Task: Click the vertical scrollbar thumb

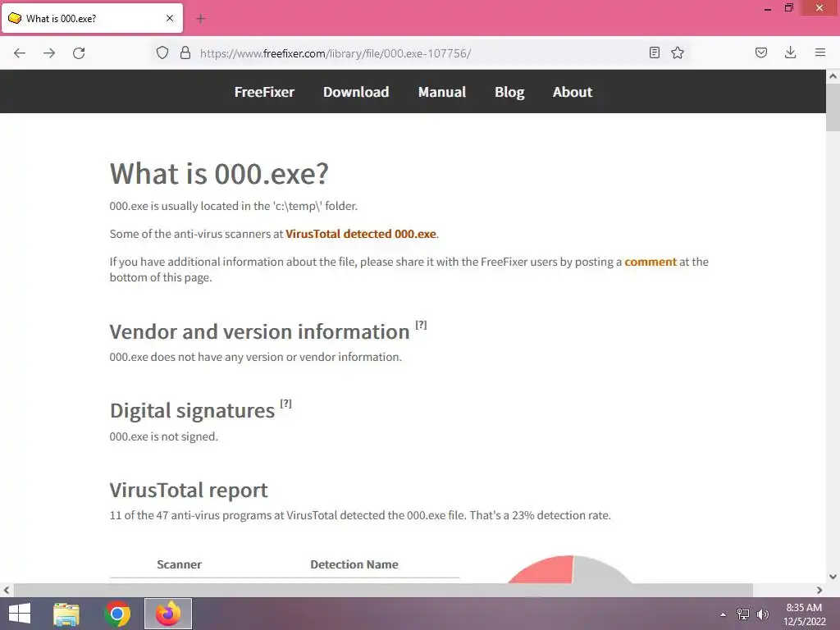Action: click(833, 107)
